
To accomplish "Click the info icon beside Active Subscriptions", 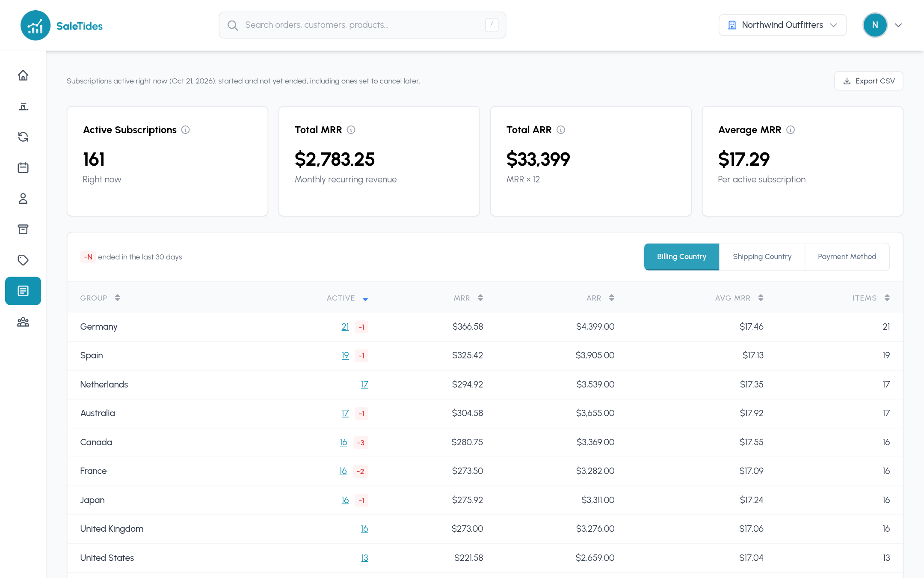I will point(185,130).
